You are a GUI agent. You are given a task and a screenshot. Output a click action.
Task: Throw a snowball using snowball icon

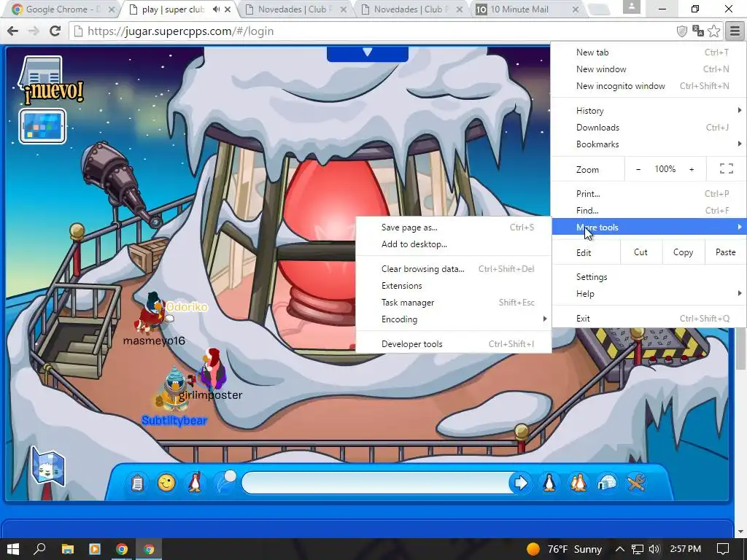click(225, 481)
